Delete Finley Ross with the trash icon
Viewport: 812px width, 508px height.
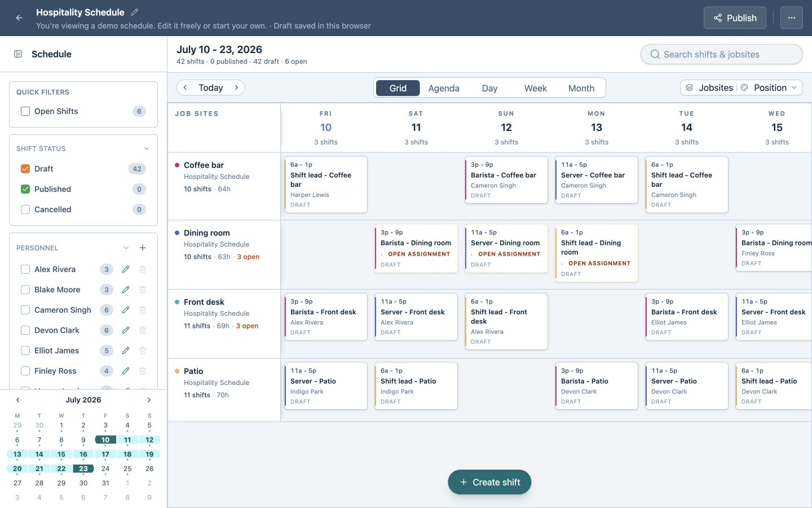143,371
